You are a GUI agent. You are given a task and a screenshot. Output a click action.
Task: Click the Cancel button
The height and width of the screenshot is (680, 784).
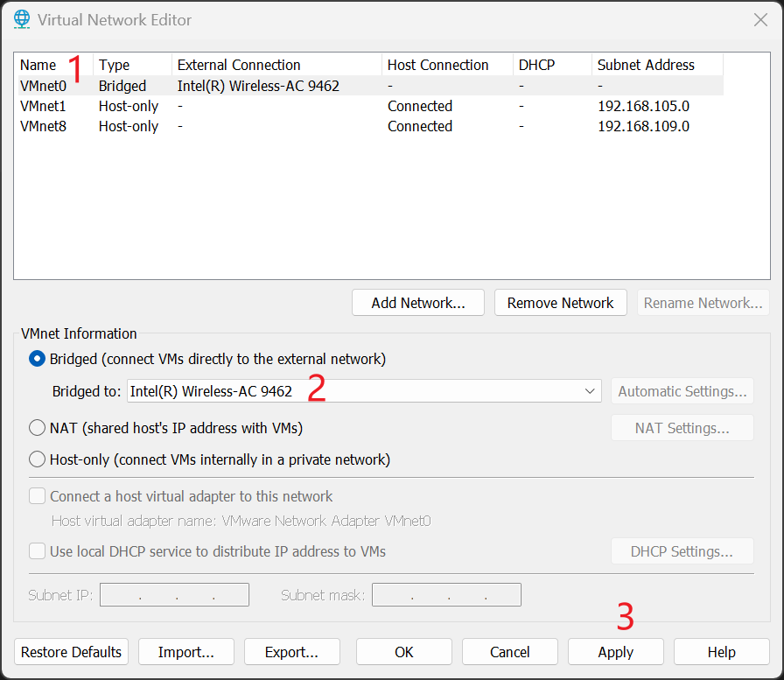(510, 652)
